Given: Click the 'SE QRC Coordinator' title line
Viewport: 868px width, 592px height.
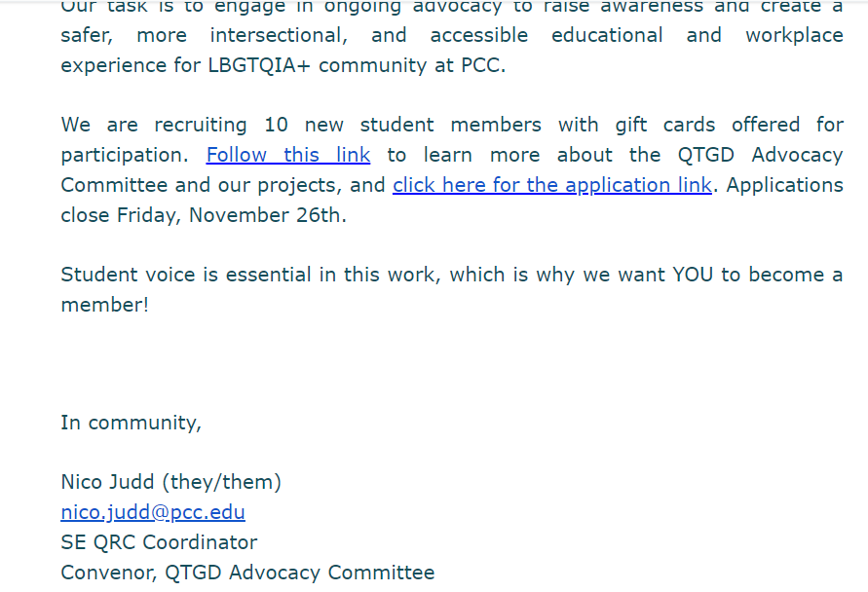Looking at the screenshot, I should pos(159,542).
